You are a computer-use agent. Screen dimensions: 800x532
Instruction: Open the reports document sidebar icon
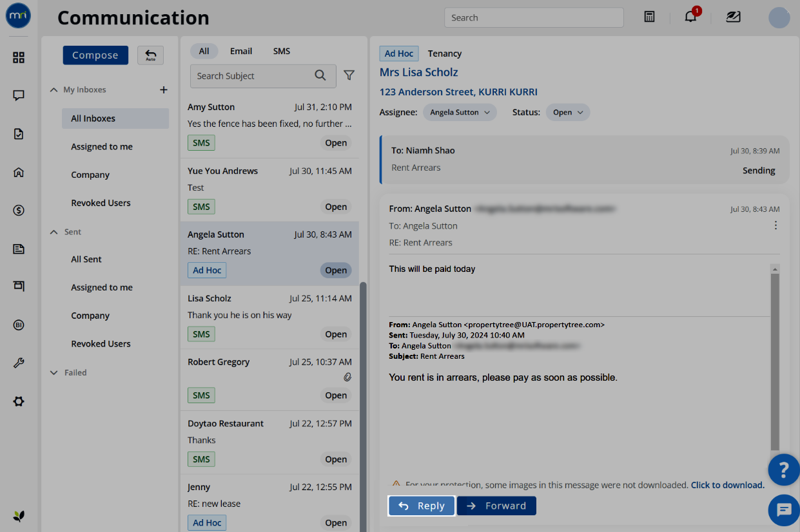click(19, 249)
